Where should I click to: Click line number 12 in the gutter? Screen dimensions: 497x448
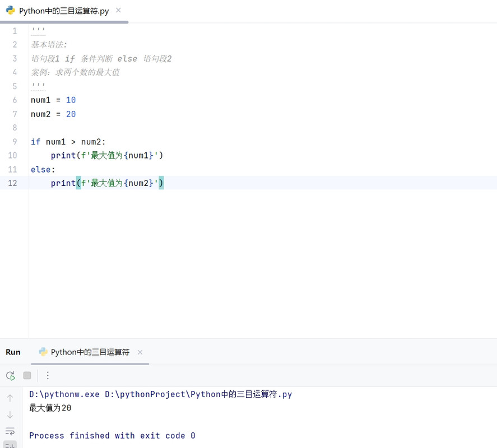13,183
